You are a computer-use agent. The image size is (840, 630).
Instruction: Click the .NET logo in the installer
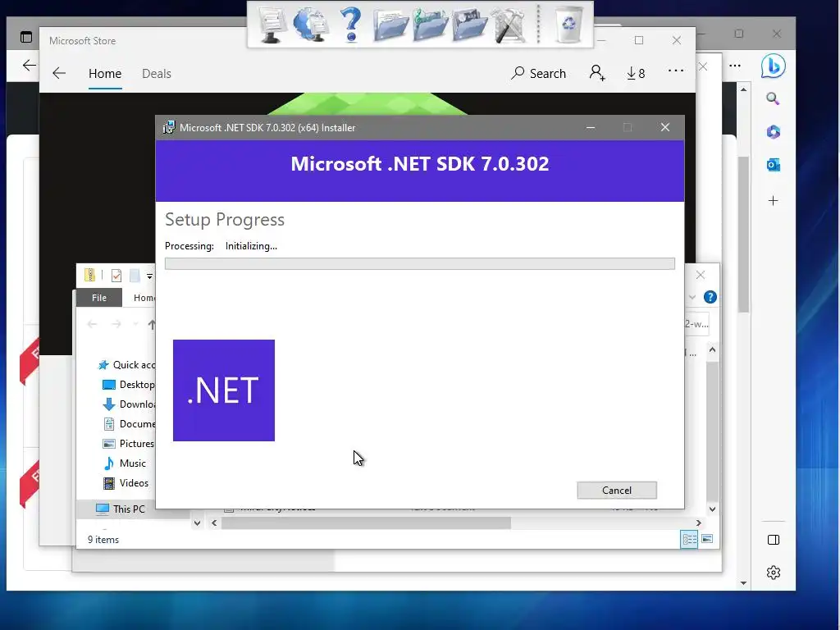click(x=224, y=390)
